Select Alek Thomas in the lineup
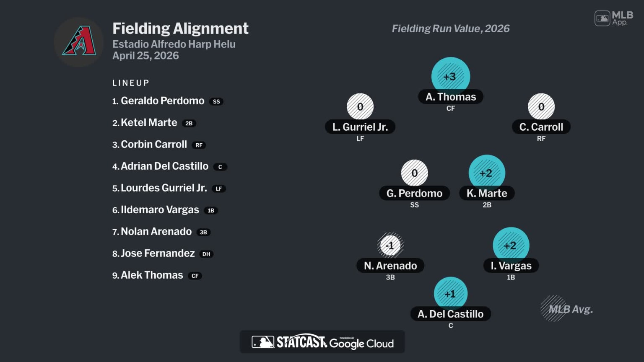Image resolution: width=644 pixels, height=362 pixels. [x=152, y=275]
